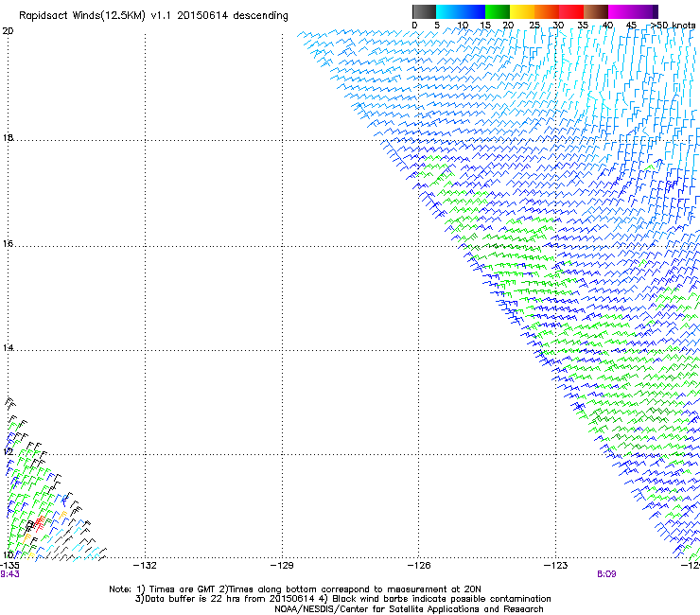The width and height of the screenshot is (700, 615).
Task: Click the legend label "35" under colorbar
Action: (x=583, y=26)
